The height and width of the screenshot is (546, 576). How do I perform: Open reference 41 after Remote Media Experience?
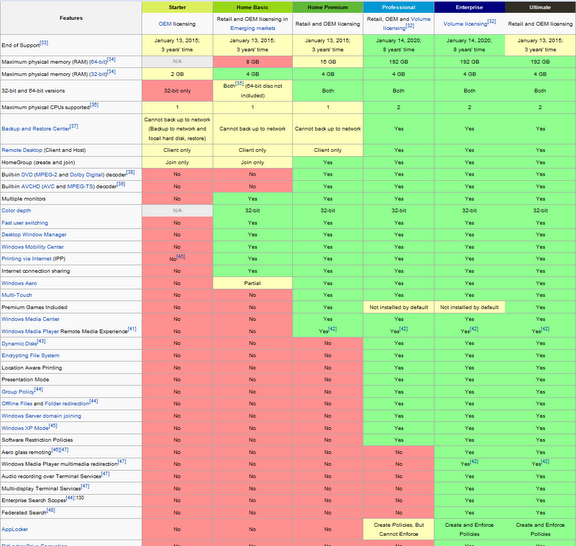[x=132, y=329]
